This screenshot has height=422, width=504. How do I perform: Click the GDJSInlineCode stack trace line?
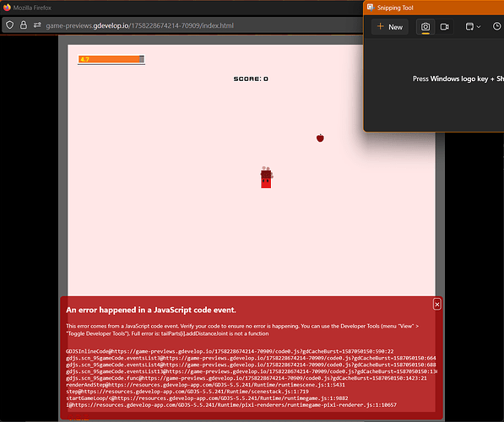click(230, 351)
